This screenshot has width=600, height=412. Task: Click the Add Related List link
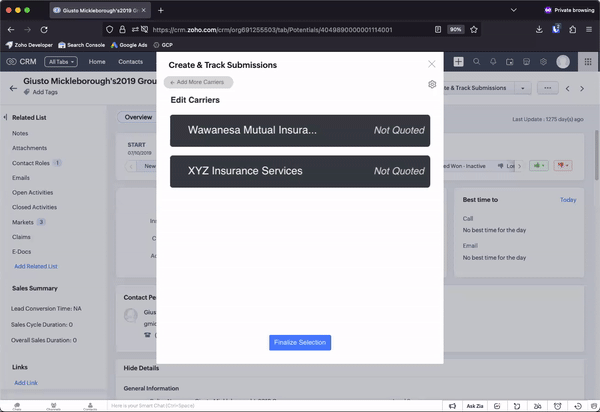36,266
